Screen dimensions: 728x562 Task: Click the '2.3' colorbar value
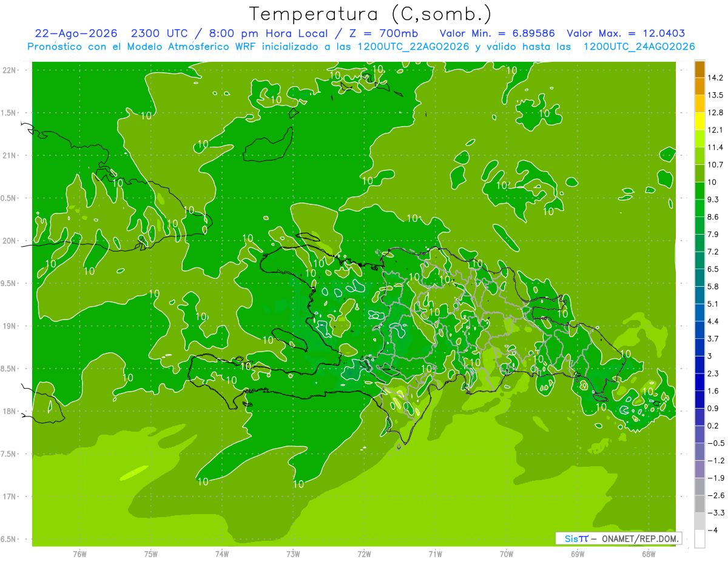point(713,373)
